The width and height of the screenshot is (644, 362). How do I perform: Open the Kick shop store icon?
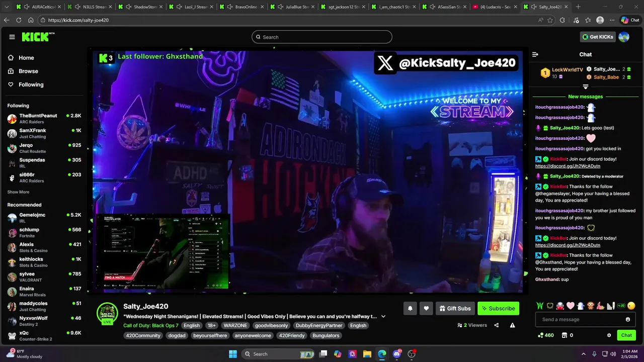tap(565, 335)
